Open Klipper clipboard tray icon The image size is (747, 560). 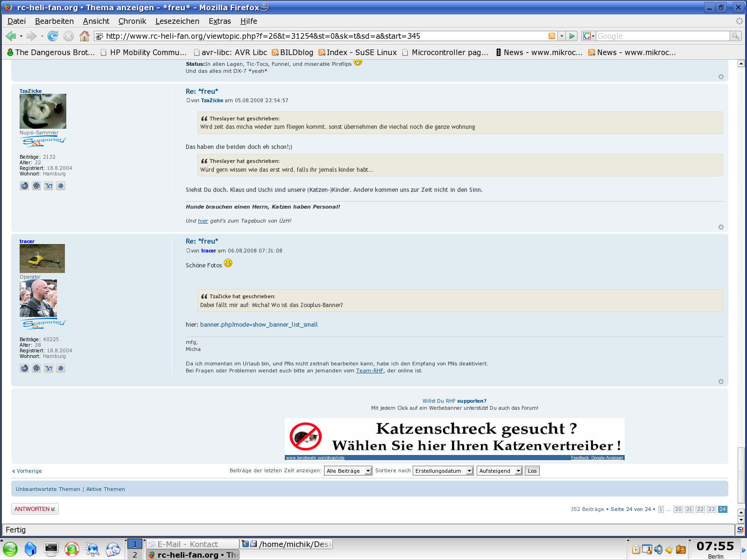[636, 549]
